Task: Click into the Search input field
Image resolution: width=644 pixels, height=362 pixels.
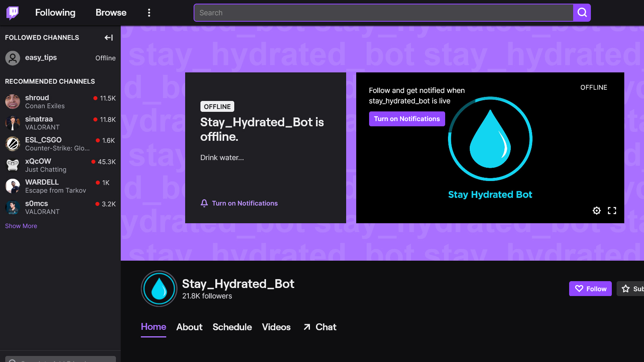Action: (382, 13)
